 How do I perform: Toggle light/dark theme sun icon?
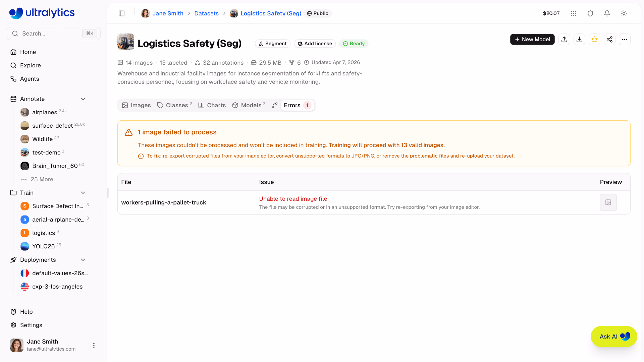coord(624,13)
